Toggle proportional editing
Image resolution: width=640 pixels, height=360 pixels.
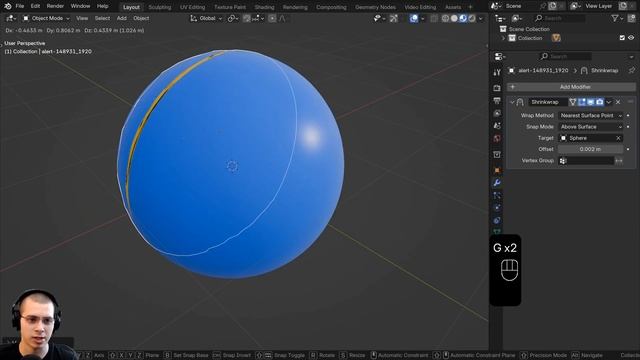pyautogui.click(x=272, y=18)
